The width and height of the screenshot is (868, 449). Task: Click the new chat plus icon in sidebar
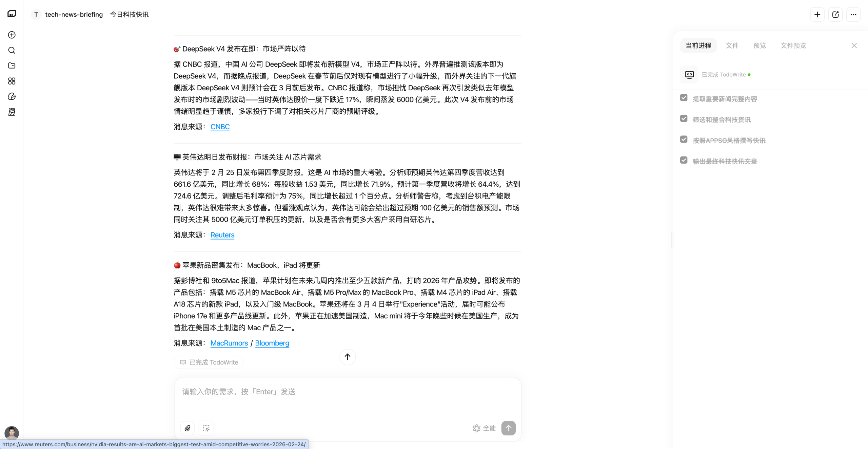click(x=12, y=35)
